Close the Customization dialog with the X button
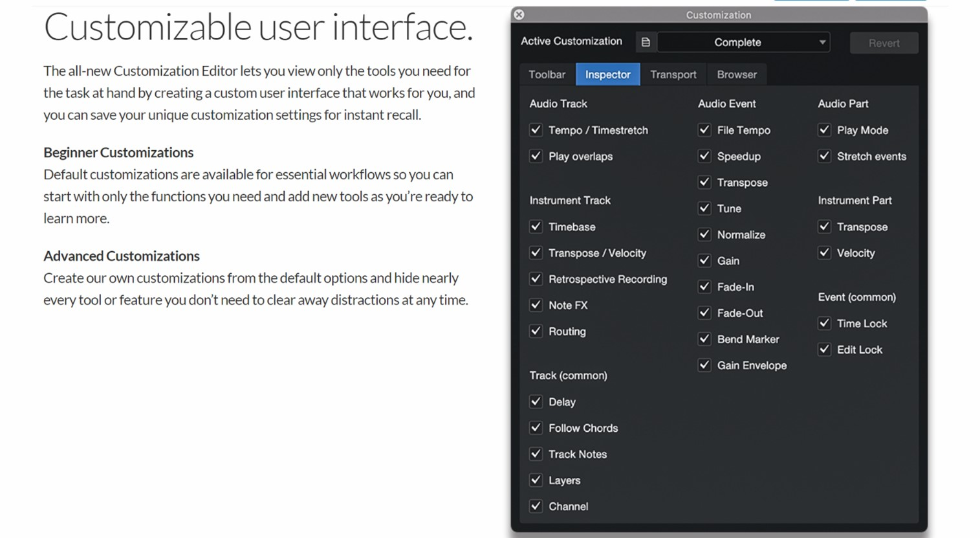The image size is (980, 538). (x=519, y=14)
